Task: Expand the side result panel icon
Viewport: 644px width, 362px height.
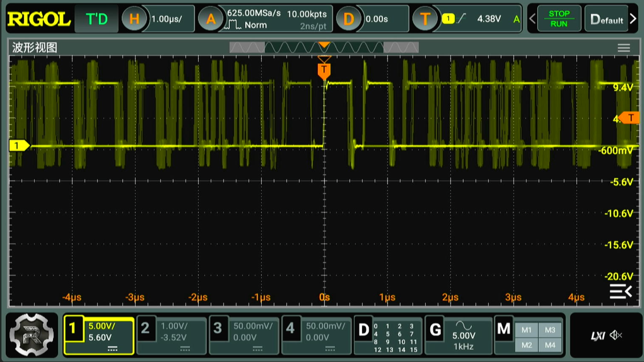Action: (621, 291)
